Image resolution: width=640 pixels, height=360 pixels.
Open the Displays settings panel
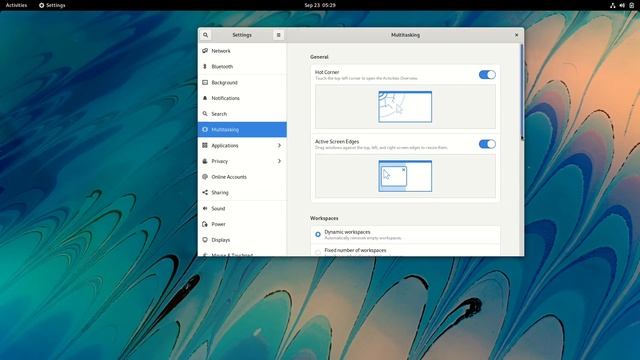tap(242, 240)
